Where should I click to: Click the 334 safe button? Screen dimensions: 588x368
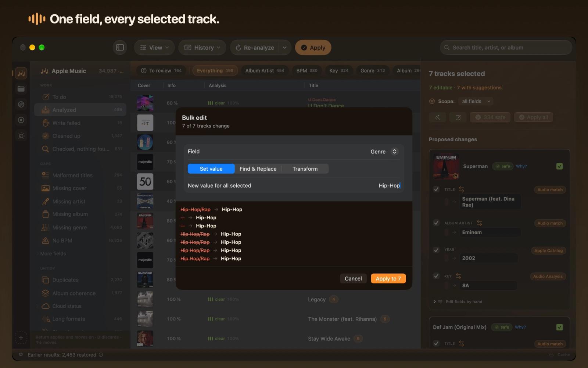490,117
